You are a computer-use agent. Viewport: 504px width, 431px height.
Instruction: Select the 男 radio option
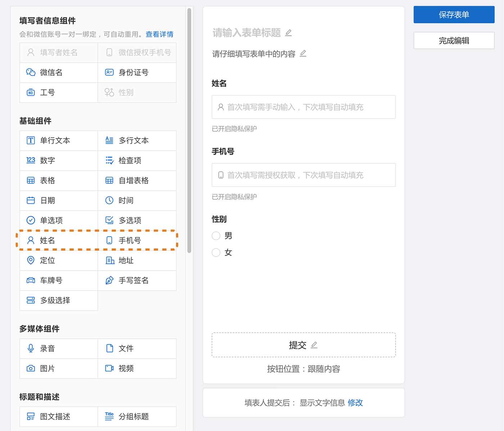coord(216,236)
